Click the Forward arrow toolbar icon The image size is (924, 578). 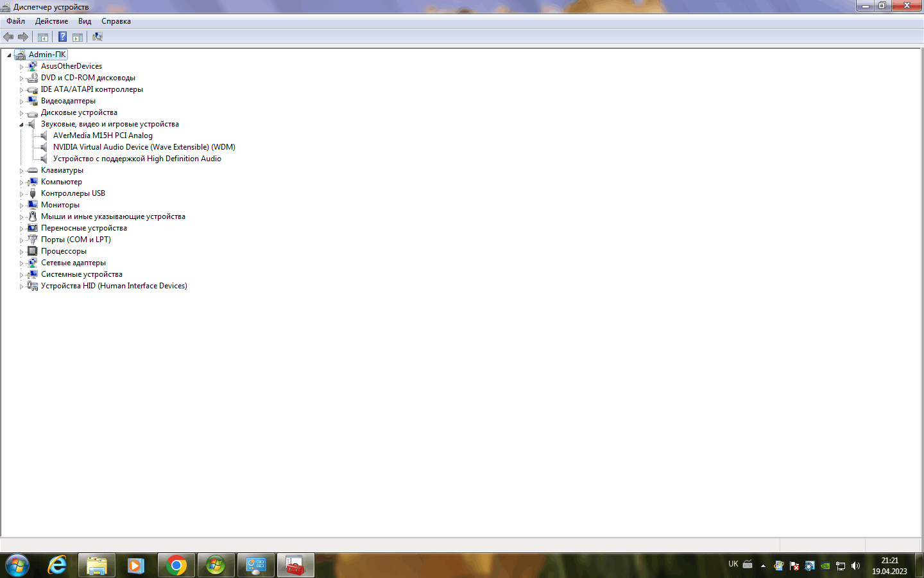point(23,37)
